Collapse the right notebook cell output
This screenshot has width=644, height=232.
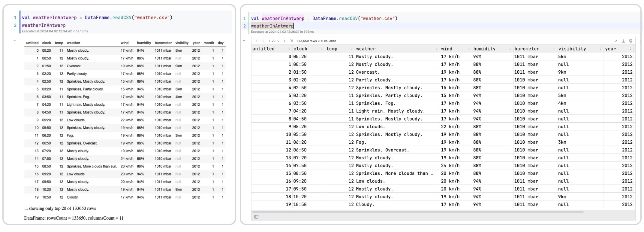point(244,41)
